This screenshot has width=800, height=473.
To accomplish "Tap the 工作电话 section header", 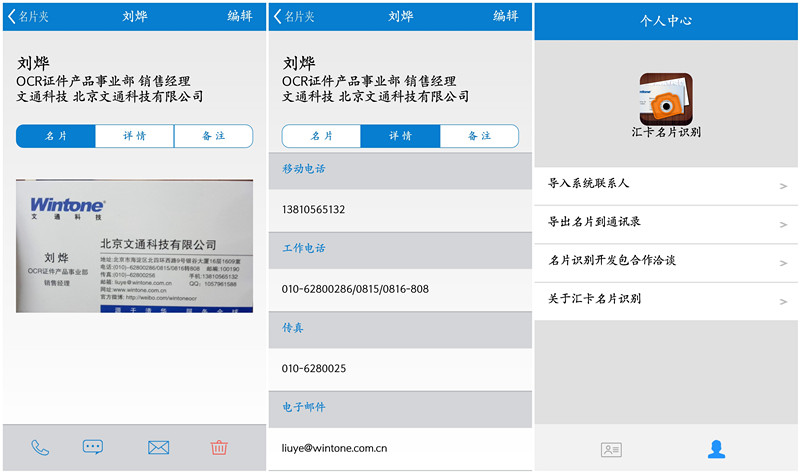I will point(401,251).
